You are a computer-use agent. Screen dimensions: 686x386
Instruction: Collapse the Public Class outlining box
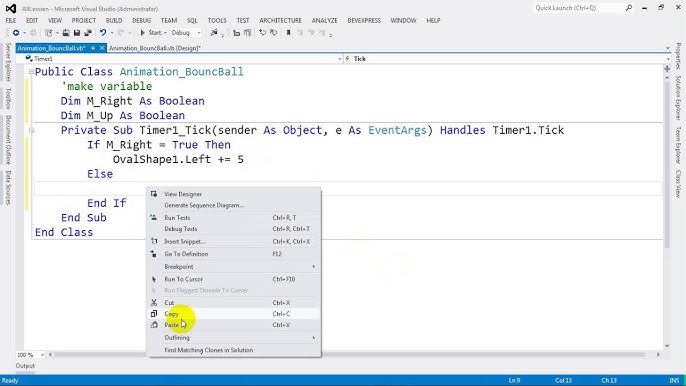[x=31, y=72]
